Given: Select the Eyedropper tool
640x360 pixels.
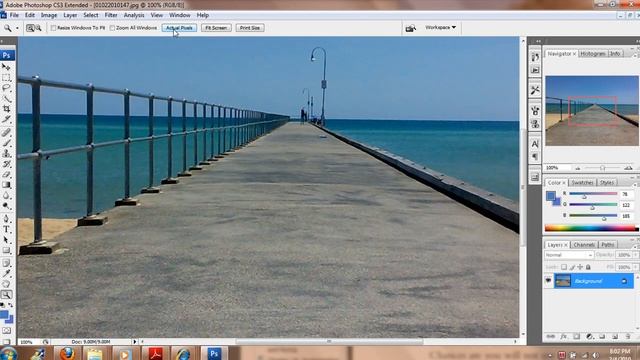Looking at the screenshot, I should click(6, 273).
